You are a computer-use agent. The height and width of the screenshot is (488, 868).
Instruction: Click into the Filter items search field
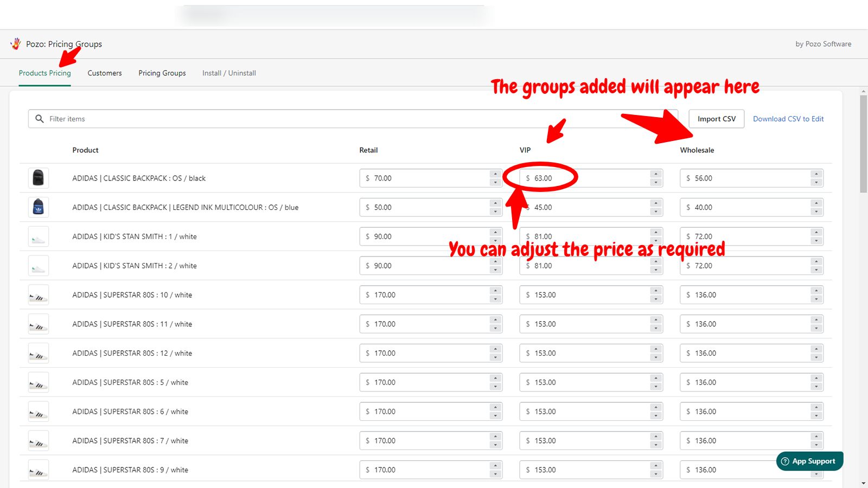[353, 119]
